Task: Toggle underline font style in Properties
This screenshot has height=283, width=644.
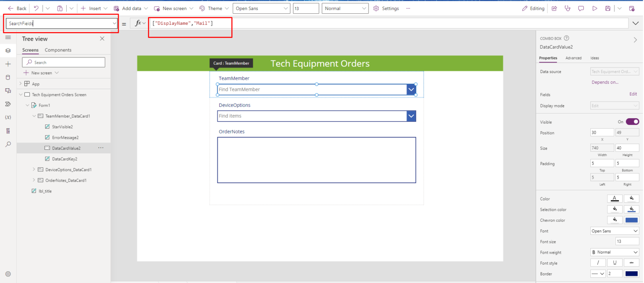Action: pos(615,262)
